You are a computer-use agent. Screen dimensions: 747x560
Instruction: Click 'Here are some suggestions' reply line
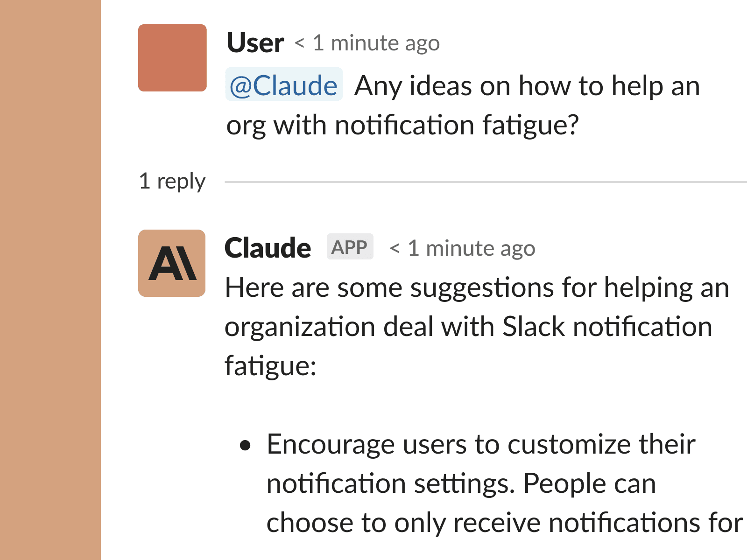[476, 287]
